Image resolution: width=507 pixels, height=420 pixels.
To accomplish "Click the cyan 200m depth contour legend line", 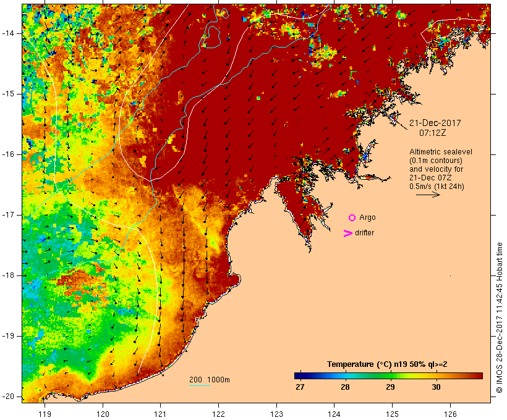I will click(200, 386).
